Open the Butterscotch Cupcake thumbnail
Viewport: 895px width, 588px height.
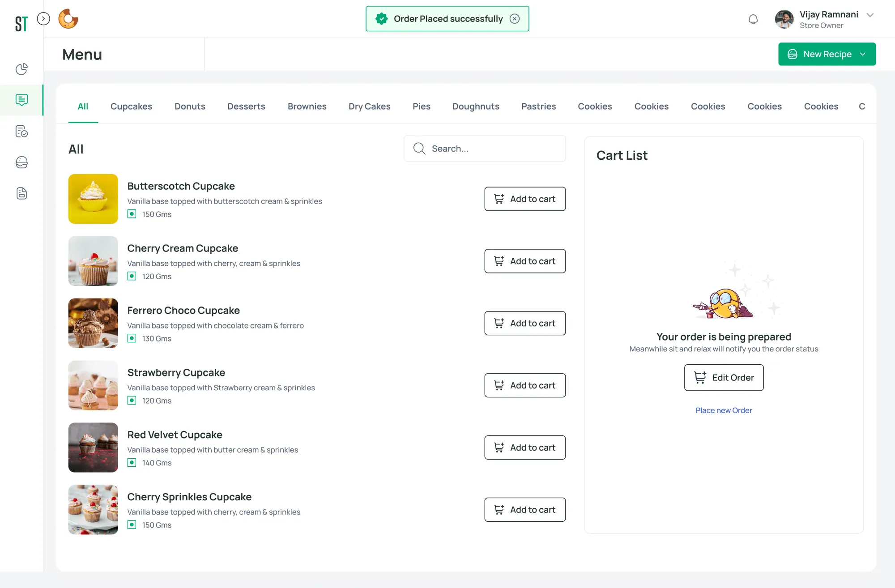[93, 199]
